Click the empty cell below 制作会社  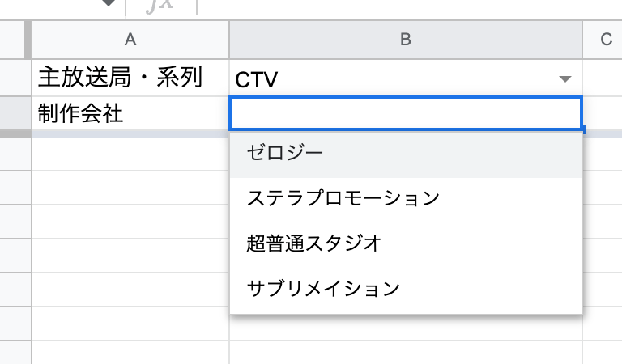(130, 154)
